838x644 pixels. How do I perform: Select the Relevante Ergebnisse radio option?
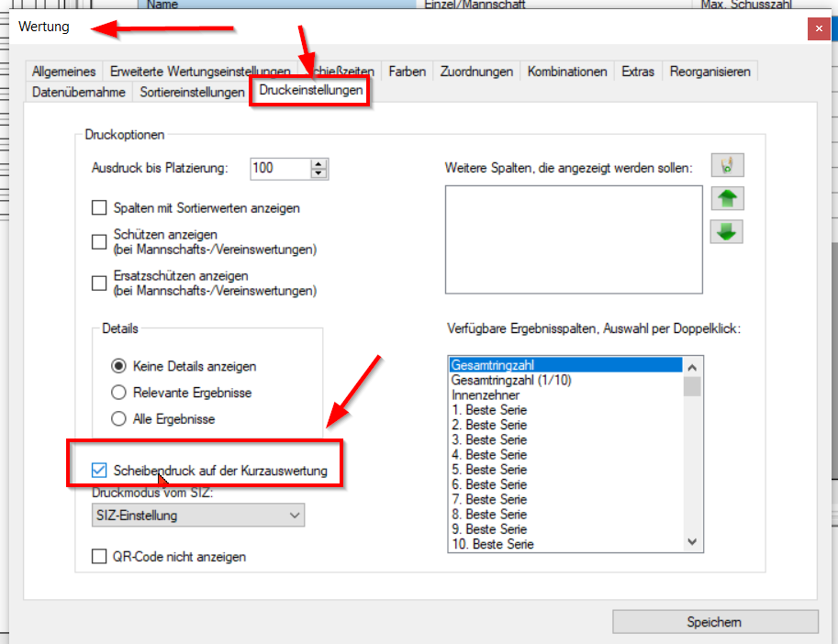[118, 393]
